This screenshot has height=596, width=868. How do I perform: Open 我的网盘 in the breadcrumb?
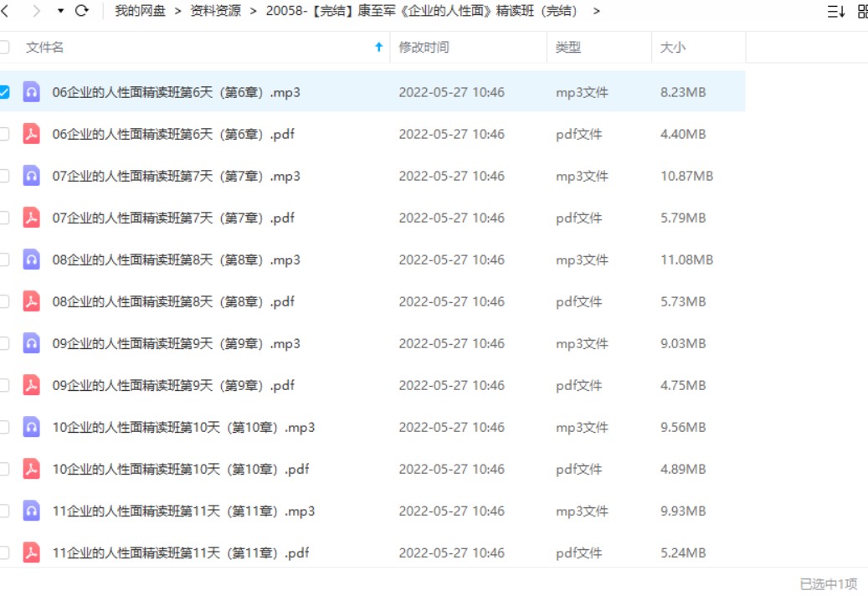140,11
